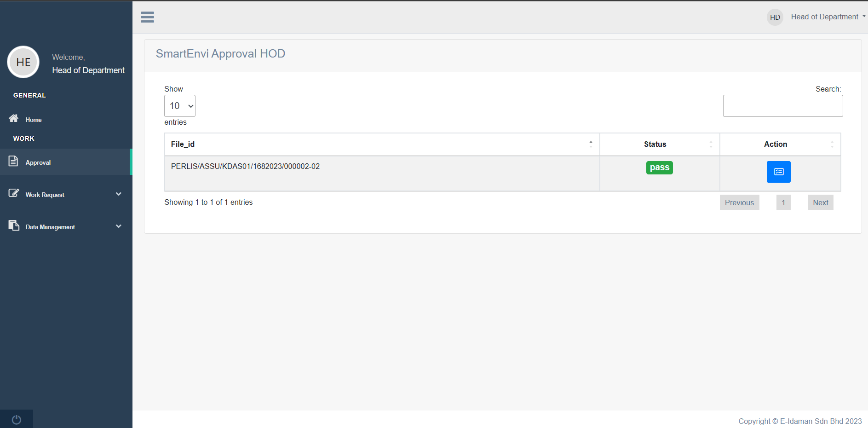This screenshot has height=428, width=868.
Task: Click the Next pagination button
Action: click(x=820, y=202)
